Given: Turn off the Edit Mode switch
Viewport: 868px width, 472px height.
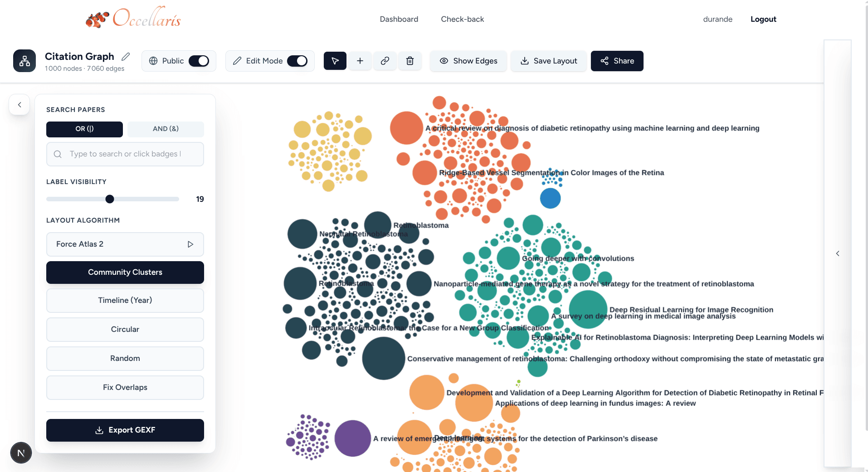Looking at the screenshot, I should click(297, 61).
